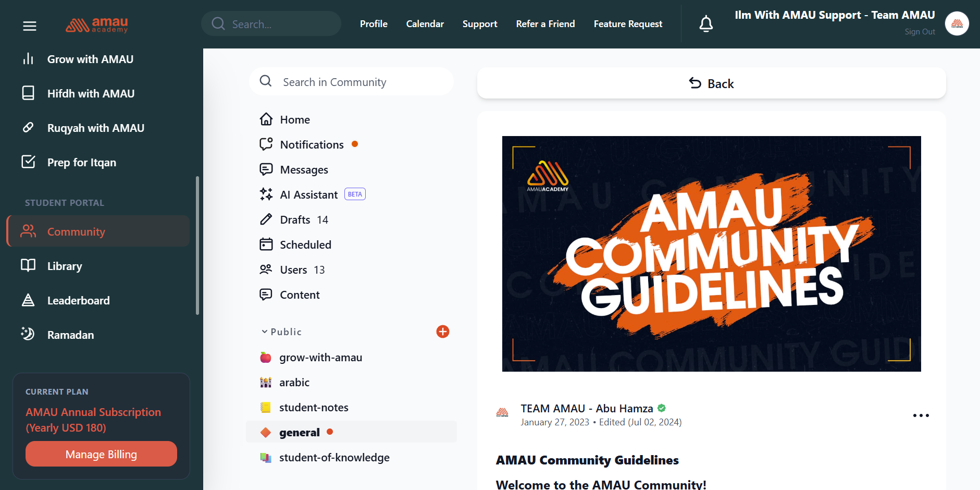Open Drafts with the pencil icon
980x490 pixels.
click(x=295, y=219)
